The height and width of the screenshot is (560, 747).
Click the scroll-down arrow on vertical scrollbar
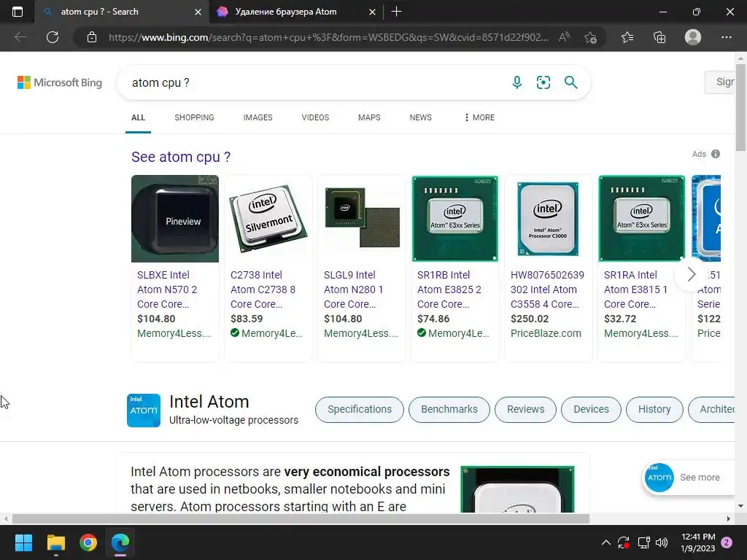[x=741, y=506]
